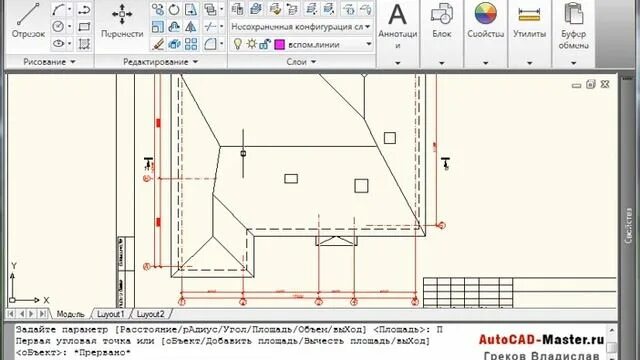Open the вспом.линии layer dropdown
Viewport: 640px width, 360px height.
369,44
